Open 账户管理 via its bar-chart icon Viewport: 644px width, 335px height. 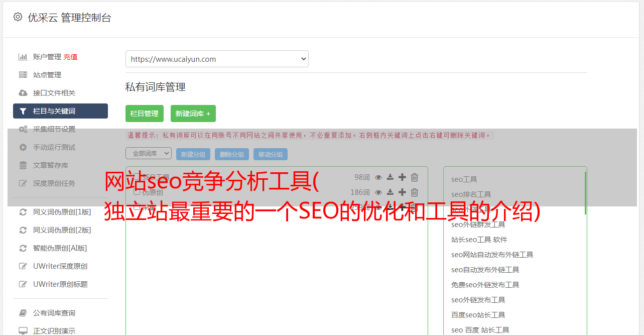[23, 57]
